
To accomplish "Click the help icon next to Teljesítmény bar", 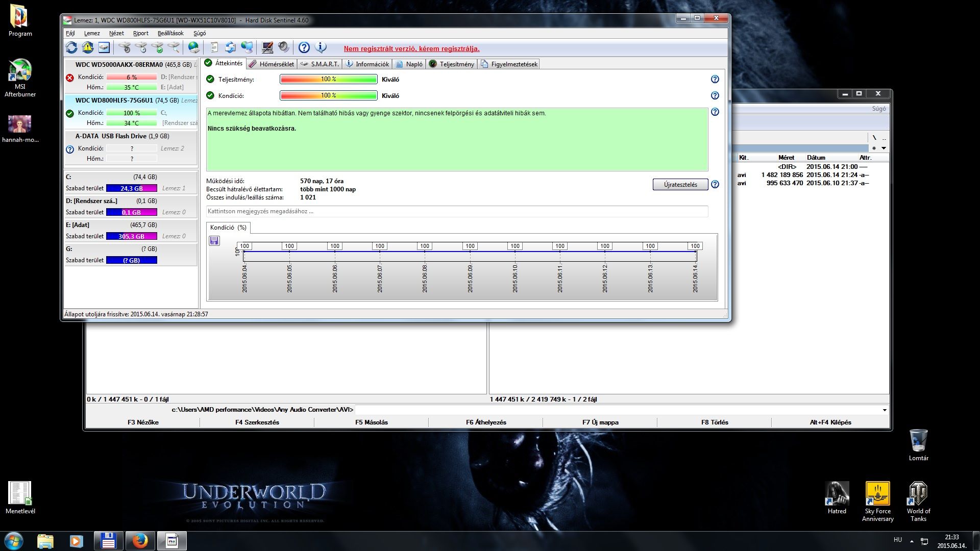I will 715,79.
